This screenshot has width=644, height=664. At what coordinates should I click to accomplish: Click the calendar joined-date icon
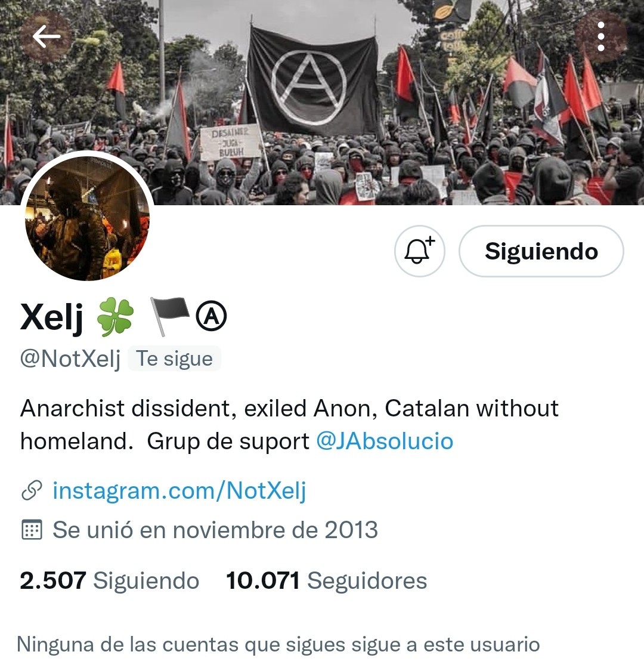pos(32,530)
